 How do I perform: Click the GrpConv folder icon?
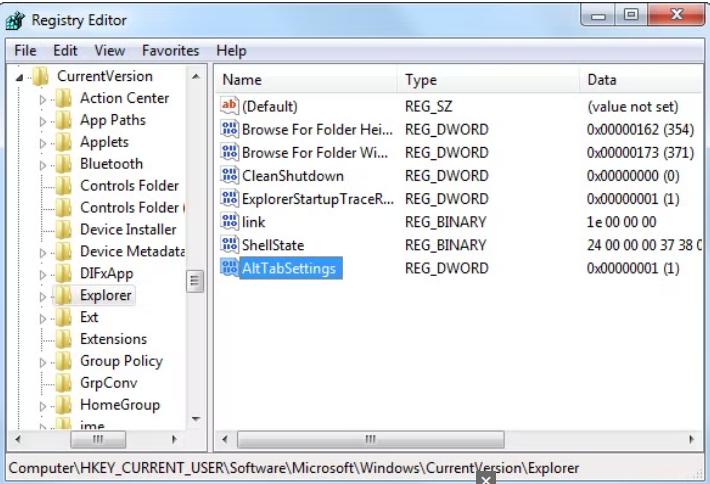coord(63,383)
